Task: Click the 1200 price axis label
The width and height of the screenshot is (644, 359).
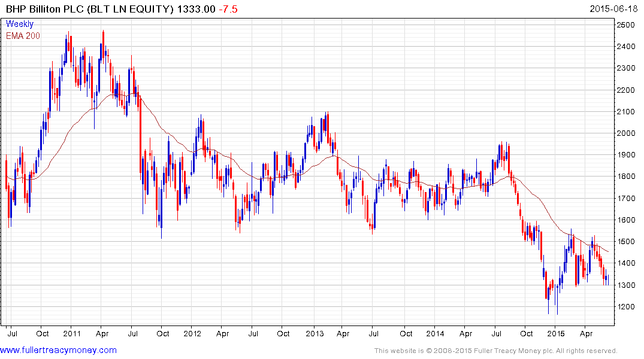Action: pyautogui.click(x=626, y=306)
